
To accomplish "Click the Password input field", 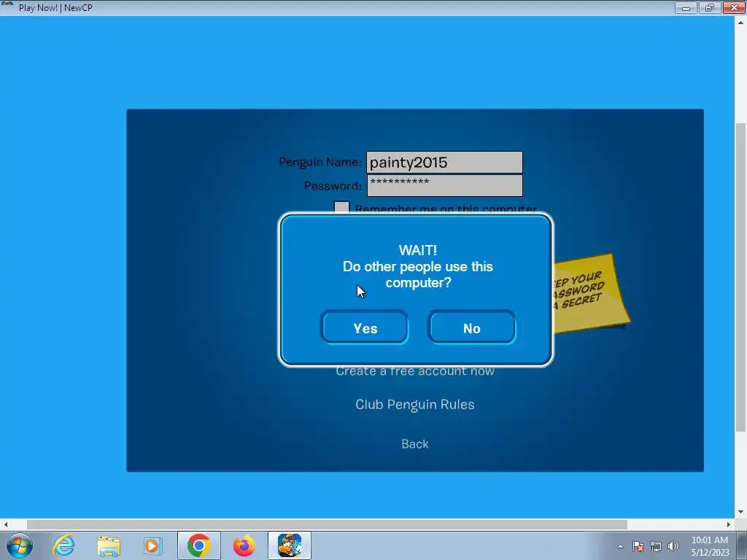I will 444,186.
